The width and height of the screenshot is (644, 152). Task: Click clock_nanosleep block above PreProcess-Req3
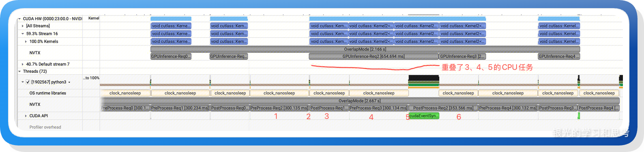coord(379,93)
